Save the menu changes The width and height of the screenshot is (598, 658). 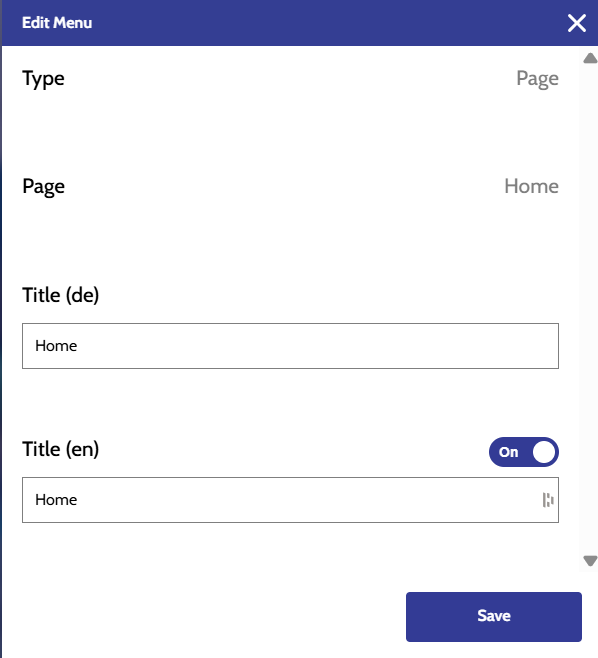[x=494, y=616]
